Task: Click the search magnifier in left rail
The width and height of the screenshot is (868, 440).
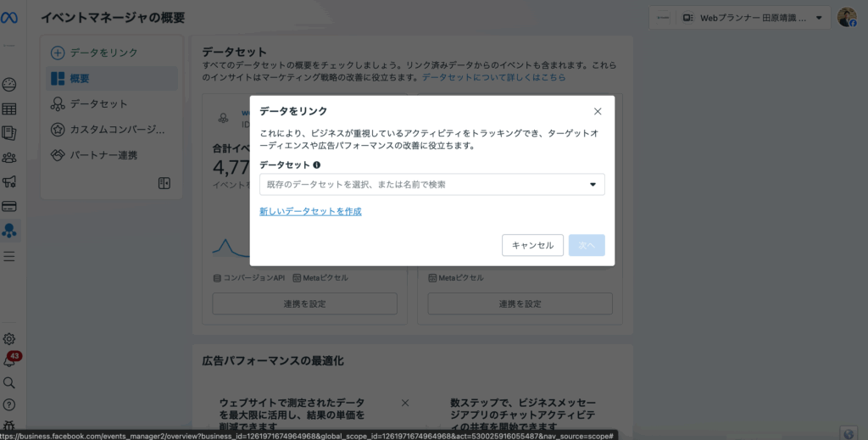Action: click(x=10, y=383)
